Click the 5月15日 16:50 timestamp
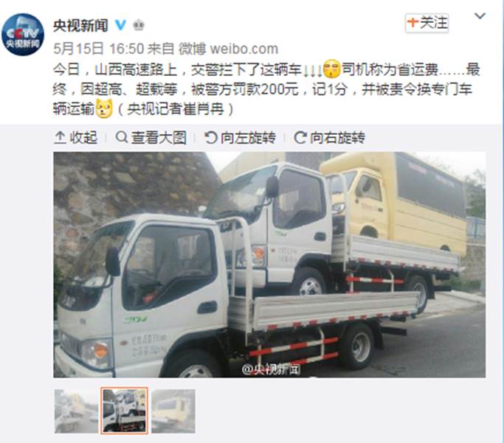The image size is (504, 443). (x=98, y=49)
